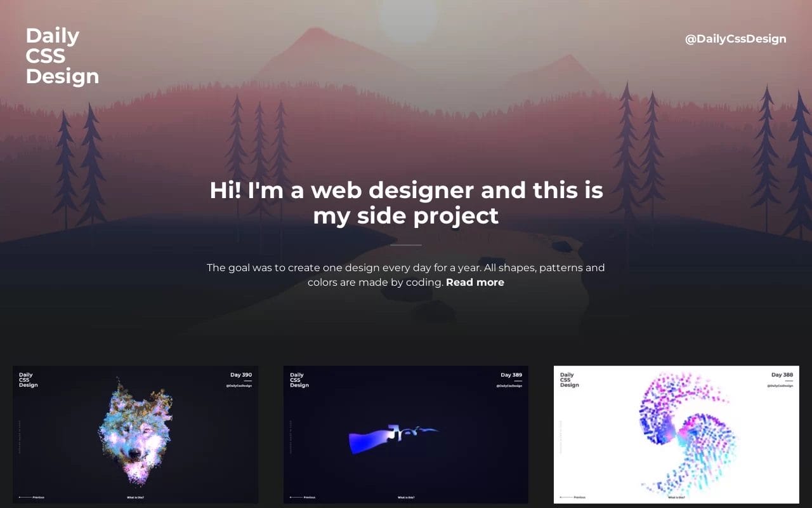Click the sun in the hero illustration
This screenshot has height=508, width=812.
click(x=407, y=18)
